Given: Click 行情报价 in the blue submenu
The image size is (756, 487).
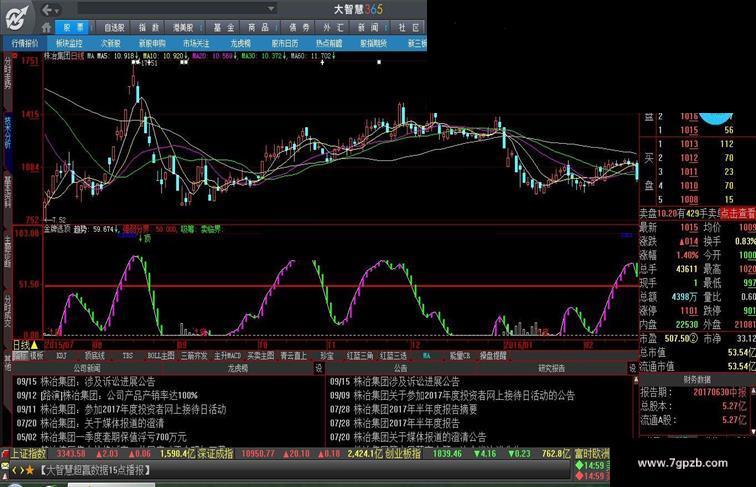Looking at the screenshot, I should coord(25,43).
